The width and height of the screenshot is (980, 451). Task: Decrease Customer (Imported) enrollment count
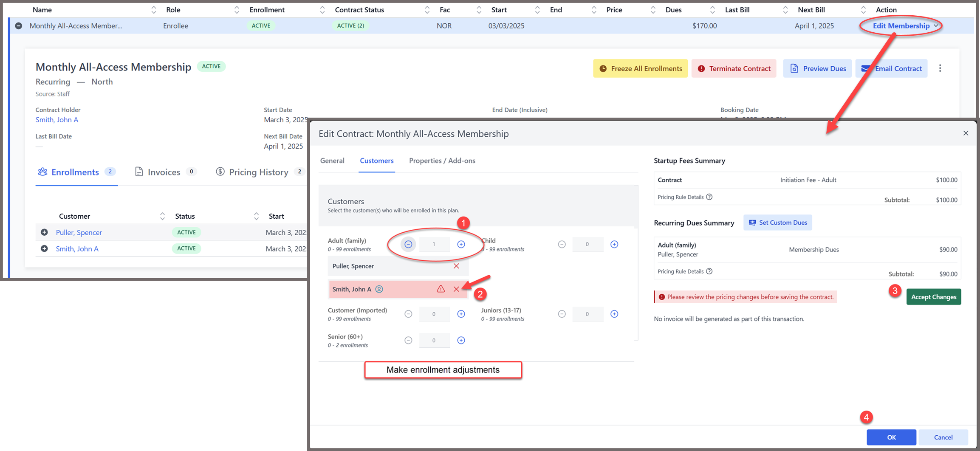408,314
